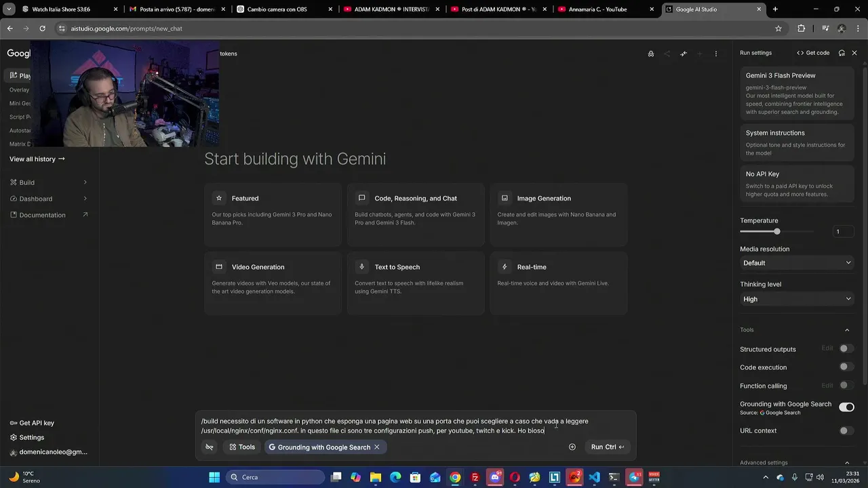This screenshot has height=488, width=868.
Task: Toggle Structured outputs switch
Action: pyautogui.click(x=846, y=348)
